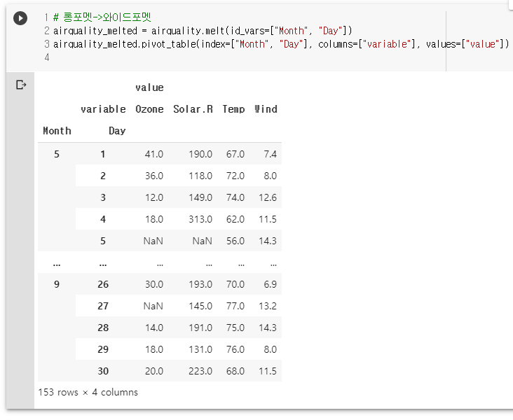
Task: Click Day index 29
Action: pyautogui.click(x=103, y=349)
